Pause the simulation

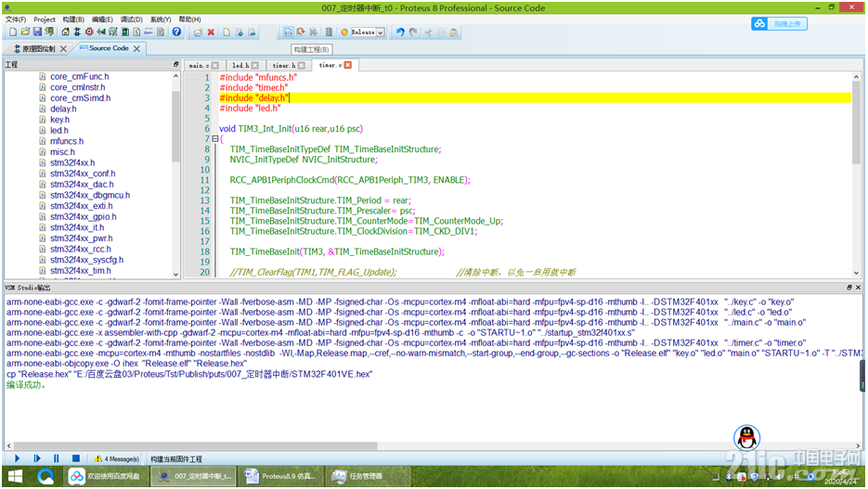[57, 458]
